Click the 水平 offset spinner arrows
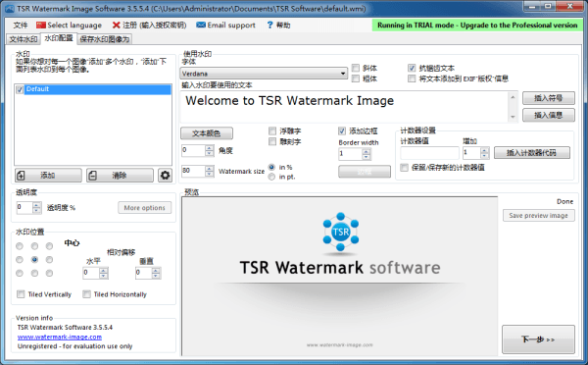The width and height of the screenshot is (588, 365). 104,273
